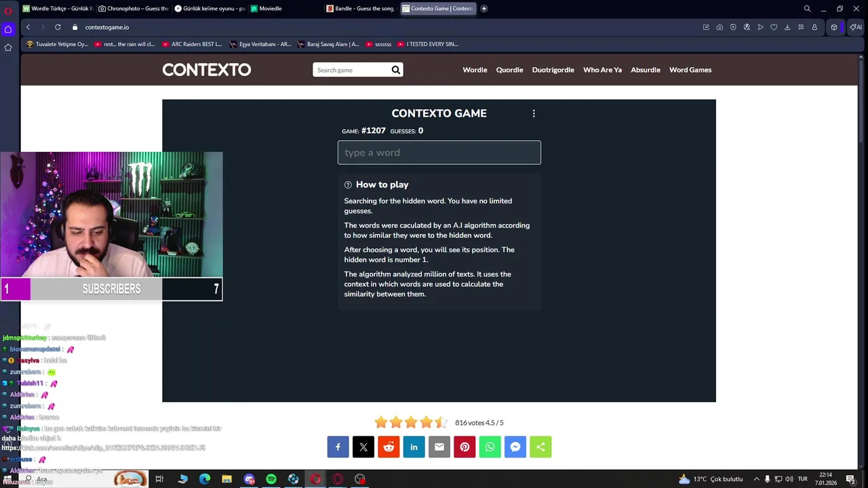This screenshot has height=488, width=868.
Task: Take a snapshot with camera toolbar icon
Action: [x=719, y=27]
